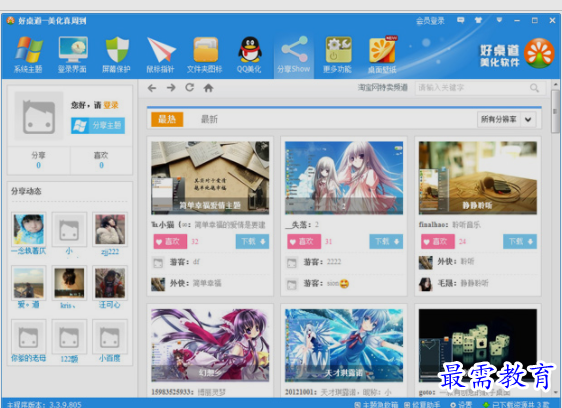Open the QQ美化 penguin icon

pyautogui.click(x=249, y=49)
